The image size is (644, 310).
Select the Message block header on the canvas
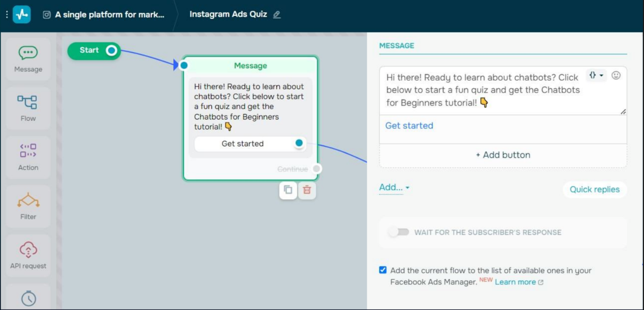(x=250, y=65)
